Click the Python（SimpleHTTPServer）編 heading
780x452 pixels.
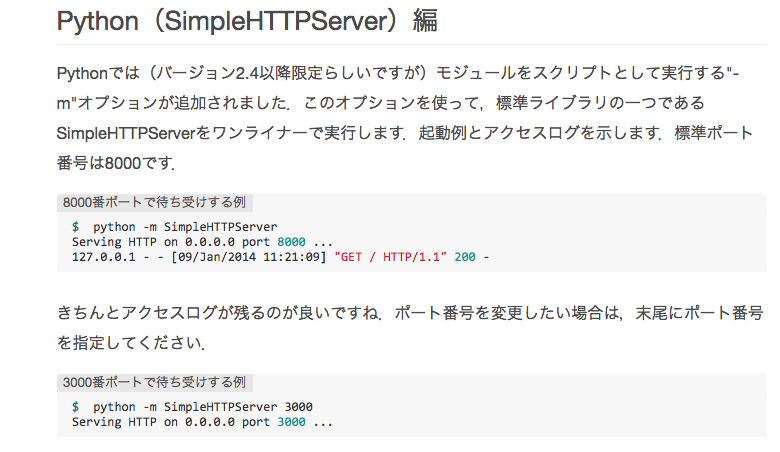[x=247, y=21]
